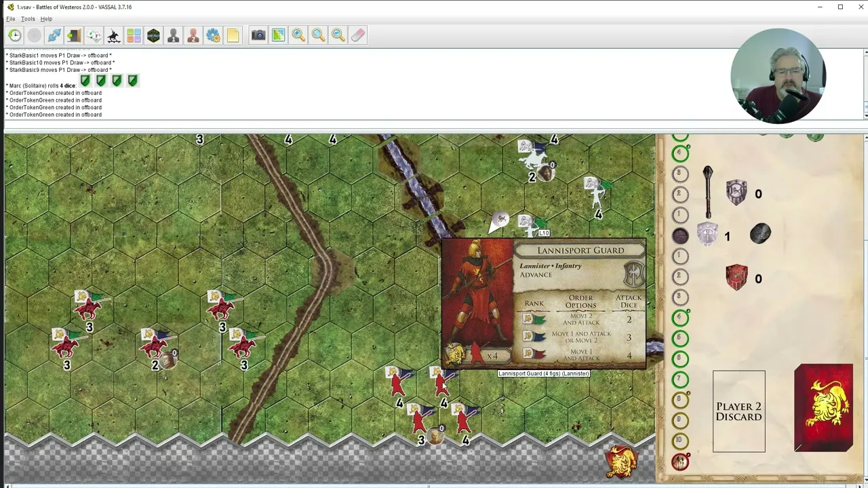Image resolution: width=868 pixels, height=488 pixels.
Task: Open the File menu
Action: (11, 19)
